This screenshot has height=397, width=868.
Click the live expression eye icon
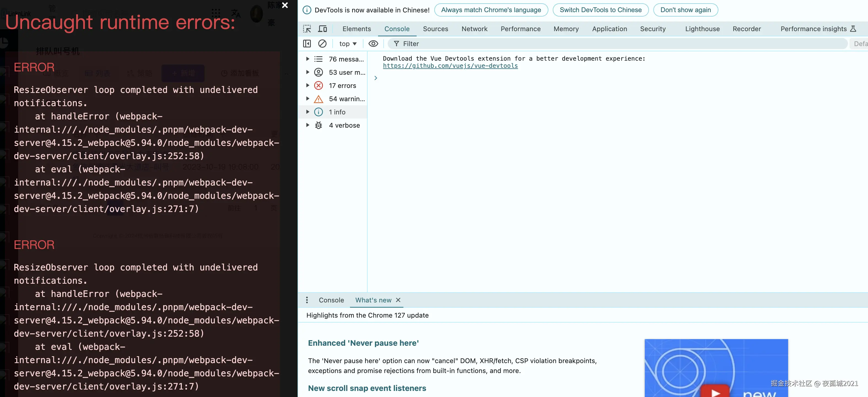click(x=373, y=44)
